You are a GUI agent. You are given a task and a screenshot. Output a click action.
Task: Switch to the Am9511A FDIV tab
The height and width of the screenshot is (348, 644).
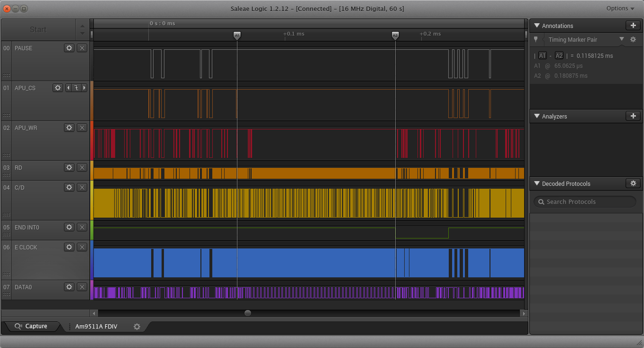tap(96, 327)
